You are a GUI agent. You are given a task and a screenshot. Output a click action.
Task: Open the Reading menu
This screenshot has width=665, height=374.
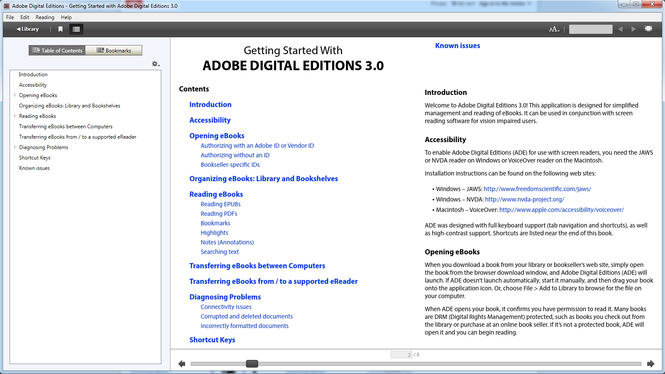click(45, 17)
